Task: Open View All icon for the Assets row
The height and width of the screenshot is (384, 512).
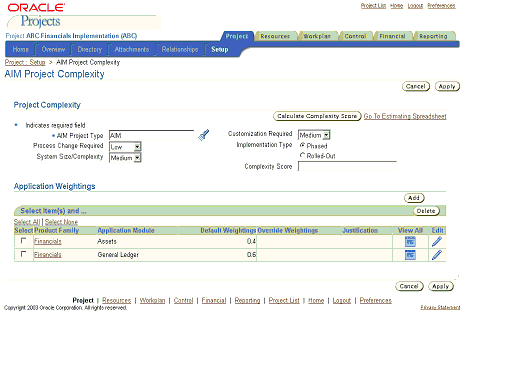Action: [x=410, y=241]
